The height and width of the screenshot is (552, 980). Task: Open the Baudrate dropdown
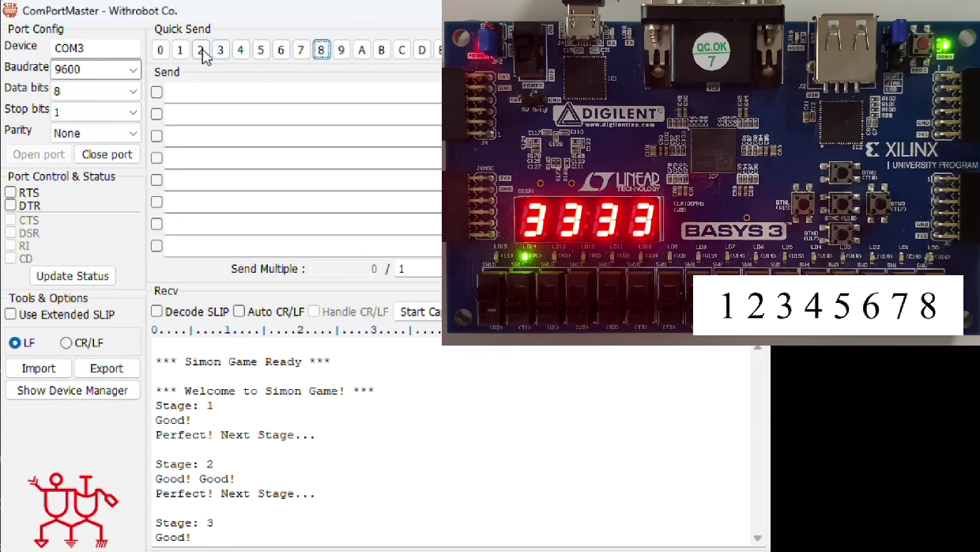[x=96, y=70]
